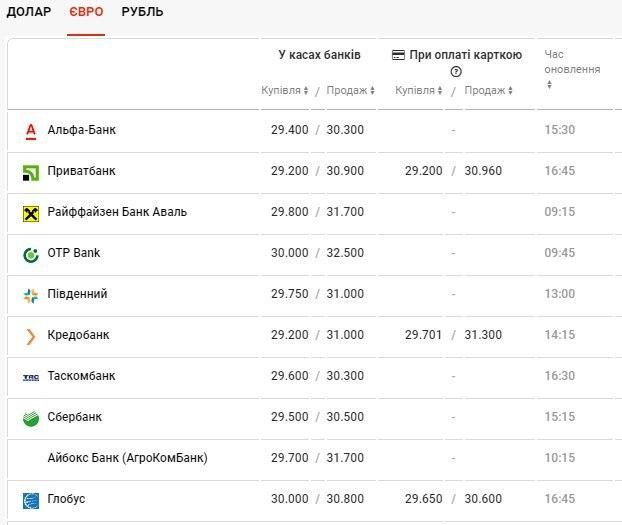The height and width of the screenshot is (525, 622).
Task: Sort by card payment Купівля rate
Action: [x=419, y=91]
